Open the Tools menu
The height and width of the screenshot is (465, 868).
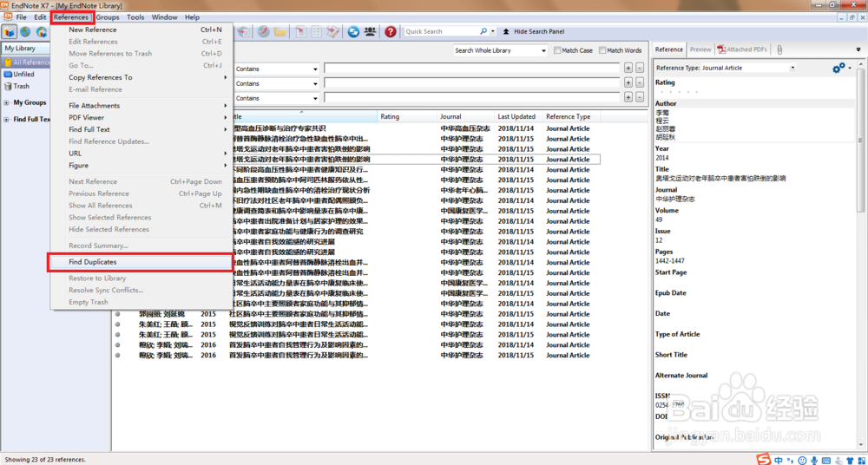tap(135, 17)
